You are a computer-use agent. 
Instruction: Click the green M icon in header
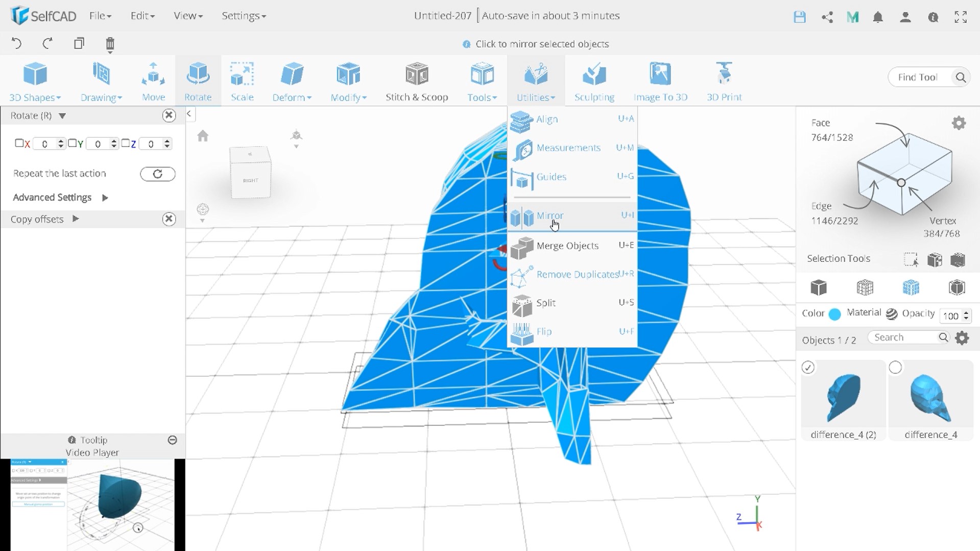852,17
